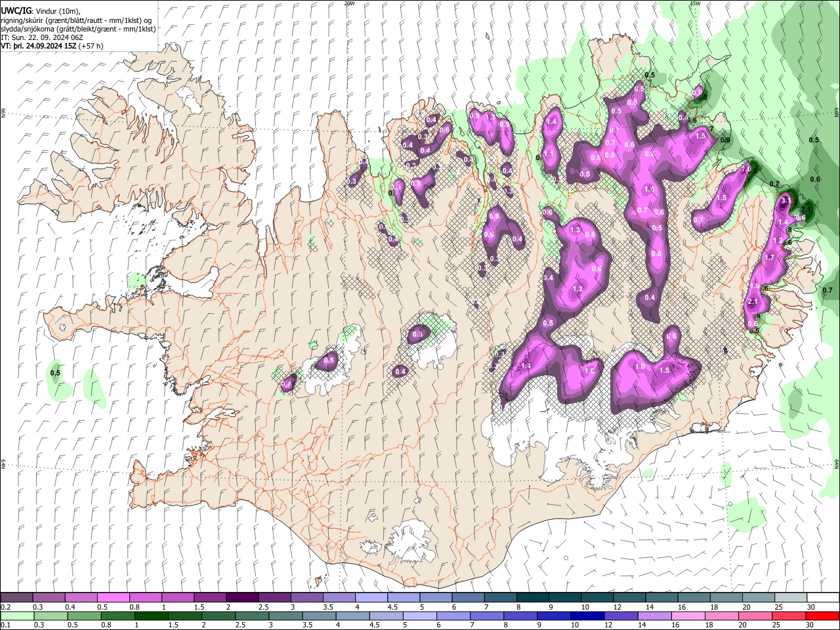840x630 pixels.
Task: Click the deep blue swatch labeled 10 in lower legend
Action: pyautogui.click(x=588, y=616)
